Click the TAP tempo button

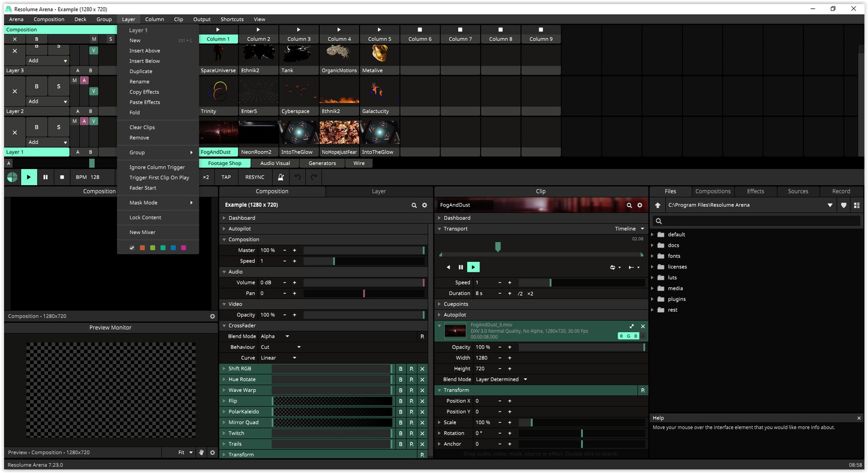point(226,177)
